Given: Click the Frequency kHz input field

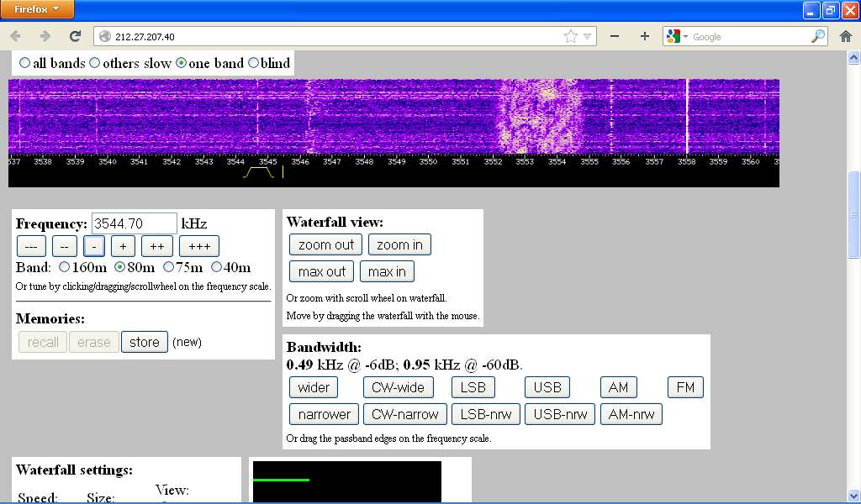Looking at the screenshot, I should [134, 223].
